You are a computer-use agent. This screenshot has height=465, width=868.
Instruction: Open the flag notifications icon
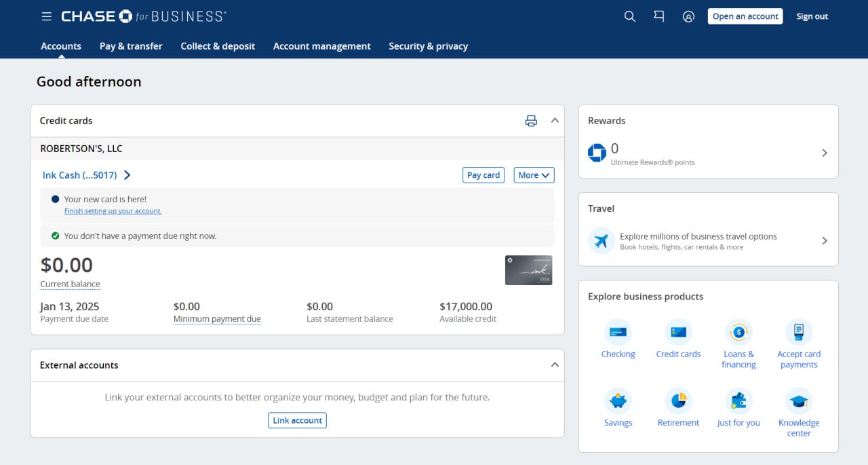(x=658, y=16)
